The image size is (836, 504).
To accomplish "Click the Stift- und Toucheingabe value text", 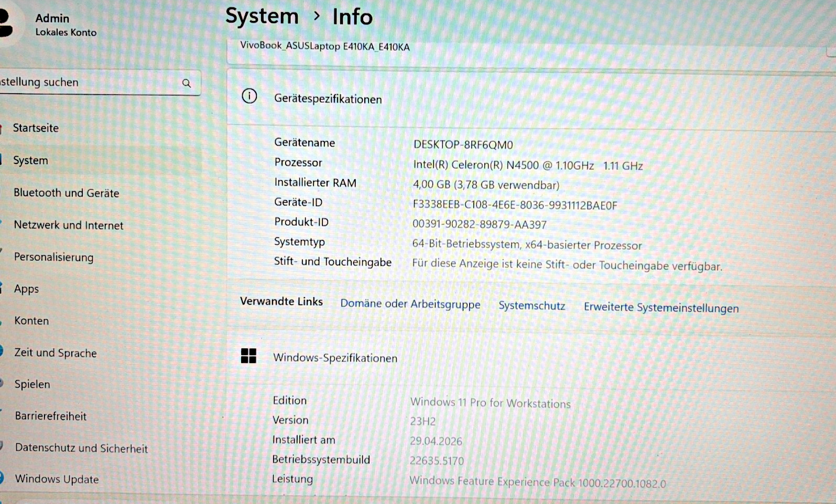I will tap(567, 265).
